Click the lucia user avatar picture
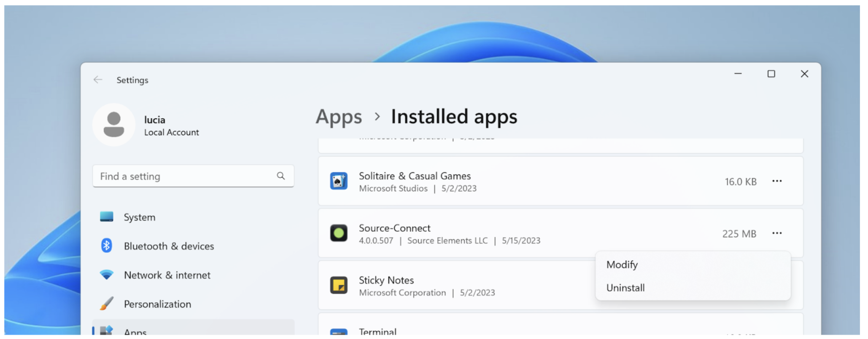 click(x=114, y=125)
